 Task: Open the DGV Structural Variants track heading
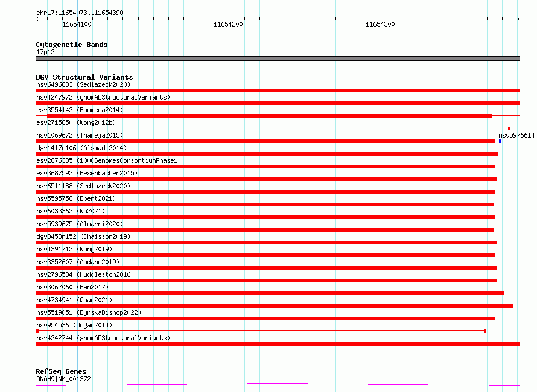tap(84, 77)
